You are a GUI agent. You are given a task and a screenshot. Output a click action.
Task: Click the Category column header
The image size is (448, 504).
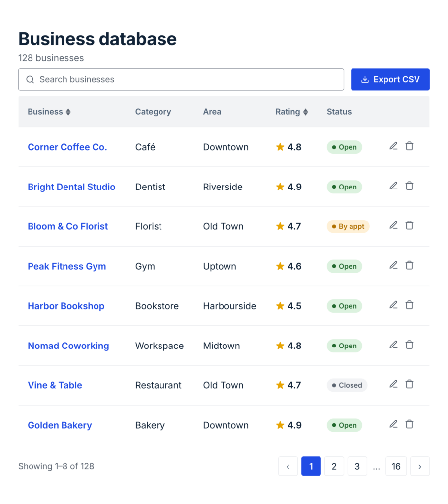tap(153, 112)
